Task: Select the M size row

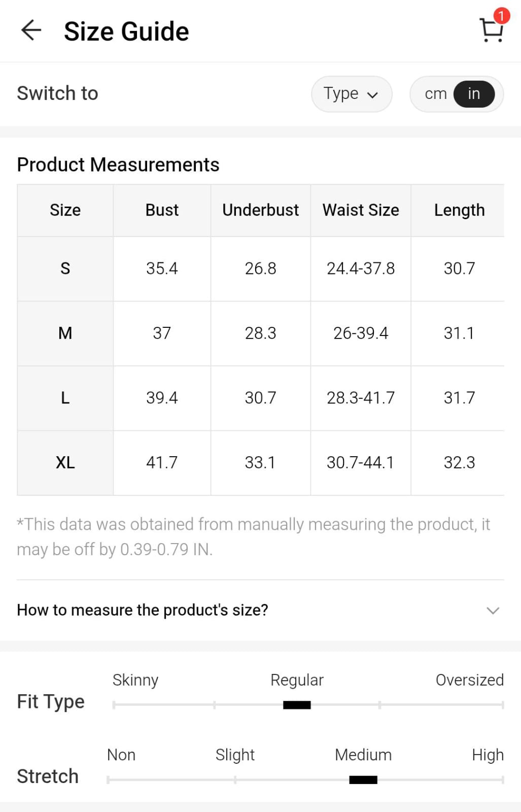Action: point(65,333)
